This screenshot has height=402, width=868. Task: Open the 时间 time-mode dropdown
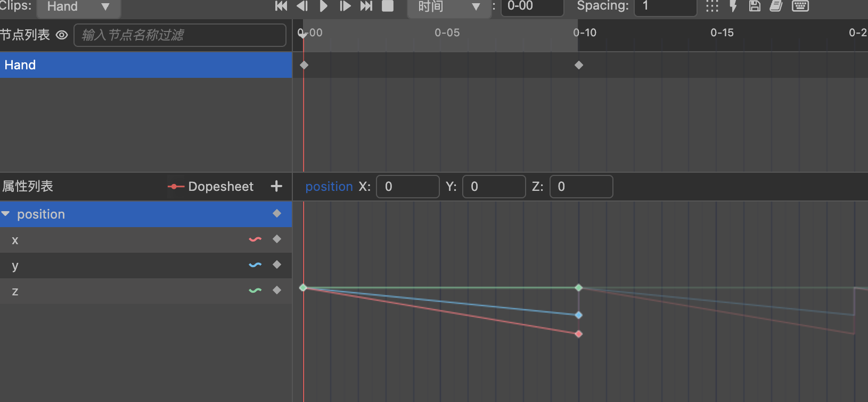click(x=449, y=6)
